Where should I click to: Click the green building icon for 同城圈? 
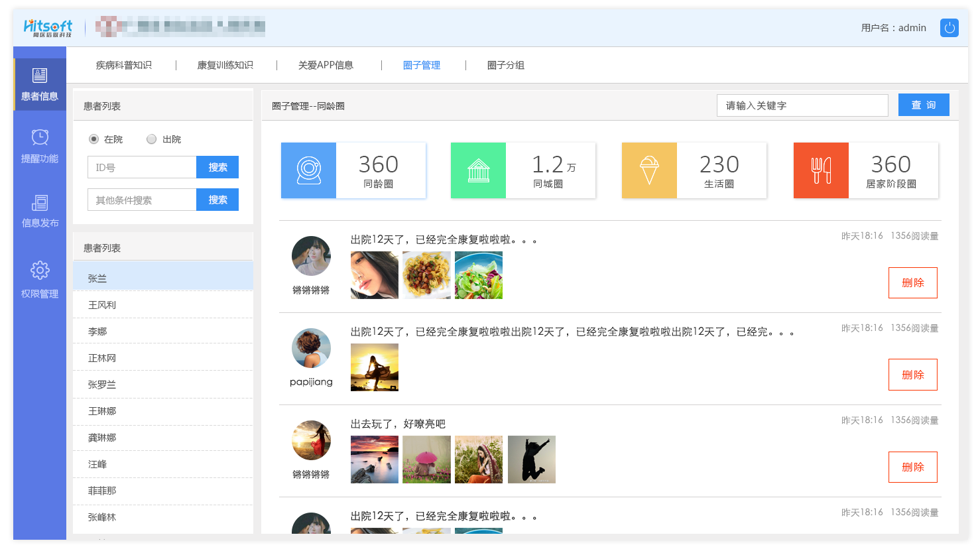click(x=478, y=170)
